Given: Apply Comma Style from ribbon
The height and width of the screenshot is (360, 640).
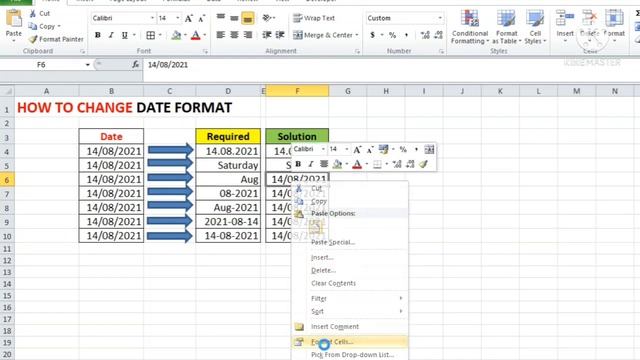Looking at the screenshot, I should click(x=406, y=35).
